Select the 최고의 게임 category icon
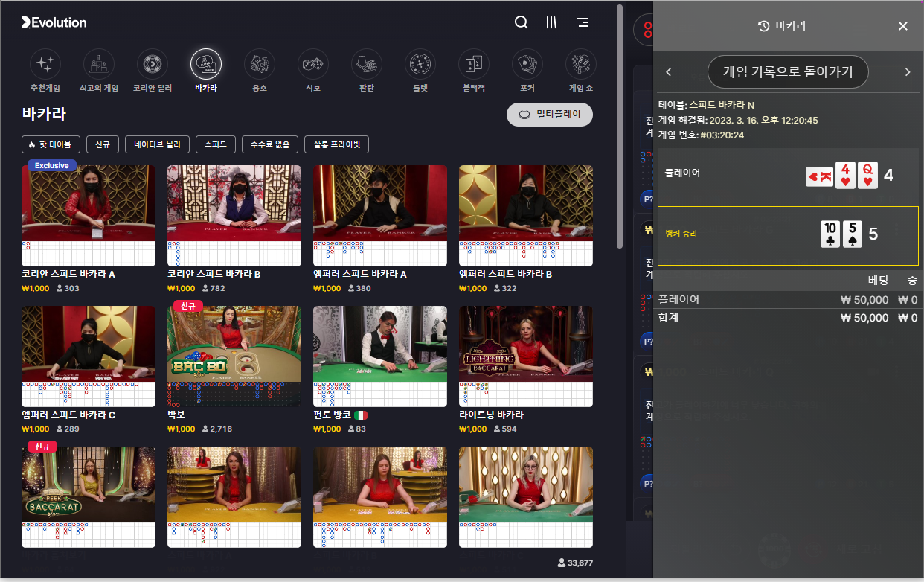This screenshot has width=924, height=582. 99,65
